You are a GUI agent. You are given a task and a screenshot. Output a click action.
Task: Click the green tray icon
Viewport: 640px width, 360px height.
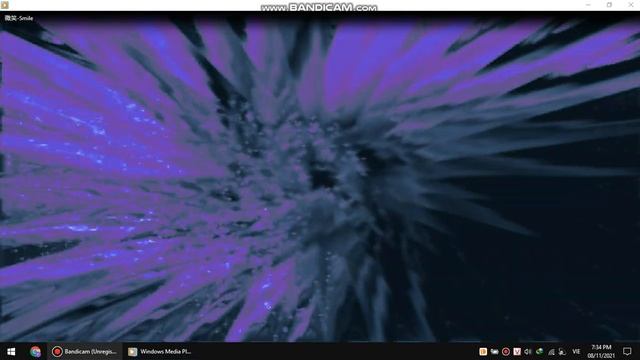[540, 351]
